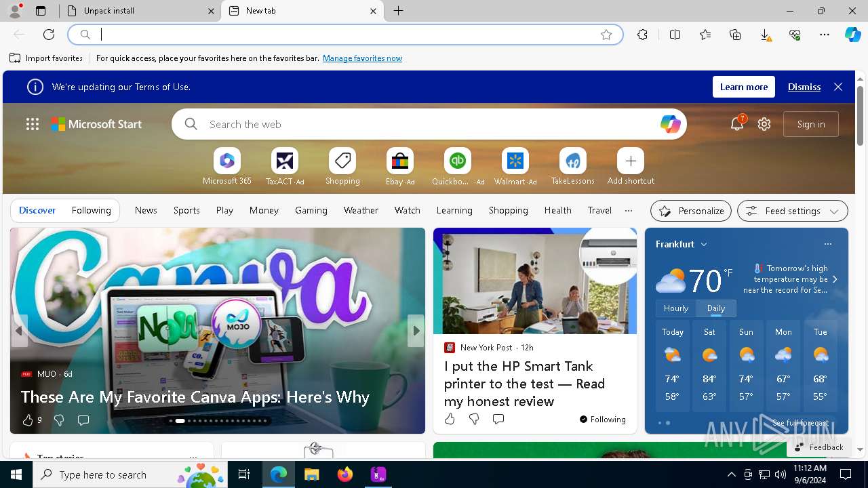Open Manage favorites now link

(362, 58)
